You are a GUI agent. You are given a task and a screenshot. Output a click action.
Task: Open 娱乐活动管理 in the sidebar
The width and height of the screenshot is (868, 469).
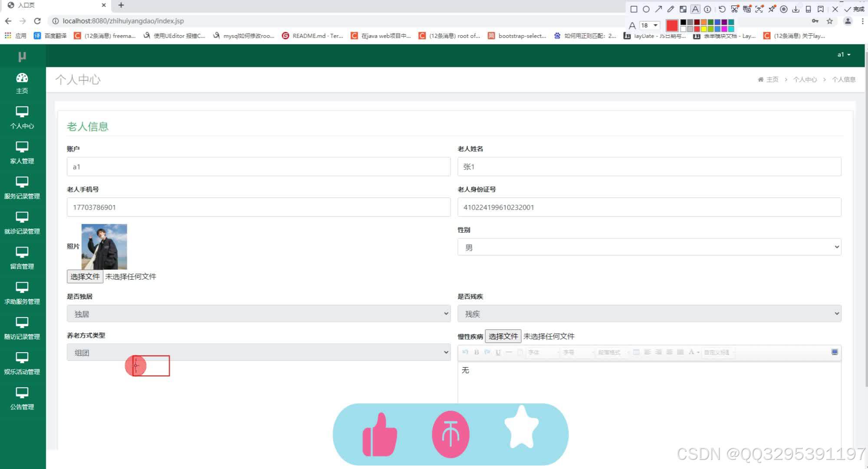click(22, 364)
